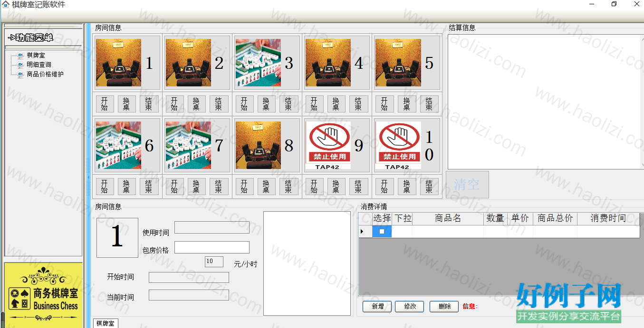
Task: Click 开始 button under room 1
Action: click(x=105, y=104)
